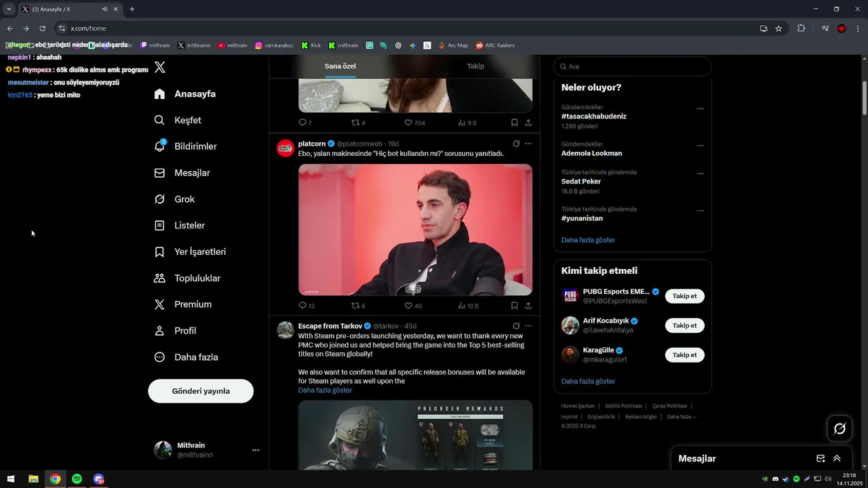Open Bildirimler notifications
868x488 pixels.
pos(186,146)
